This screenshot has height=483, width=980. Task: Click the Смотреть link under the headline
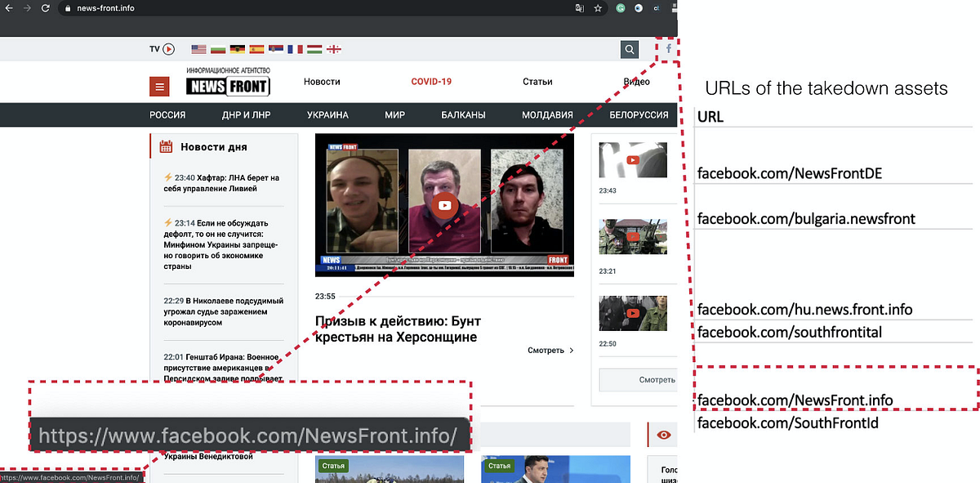550,351
